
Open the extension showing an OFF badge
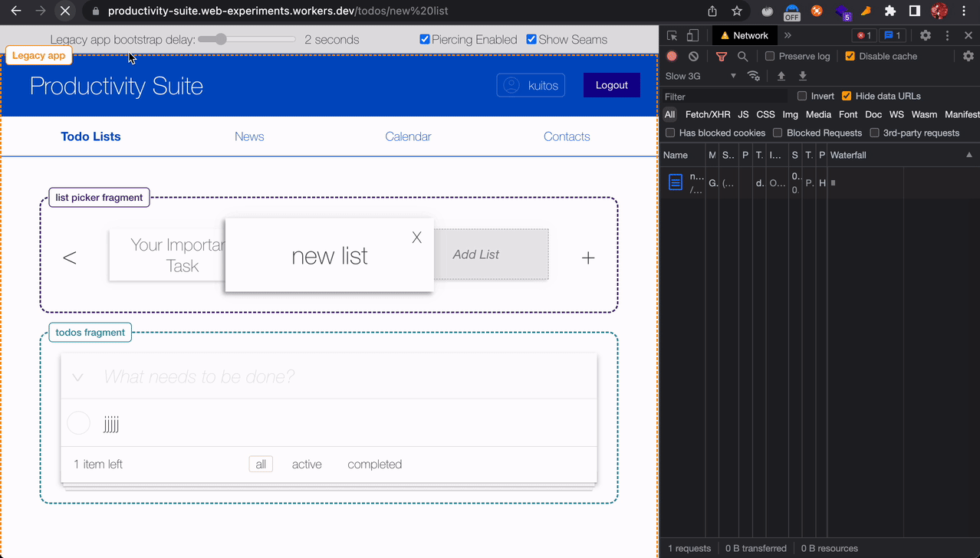[791, 11]
